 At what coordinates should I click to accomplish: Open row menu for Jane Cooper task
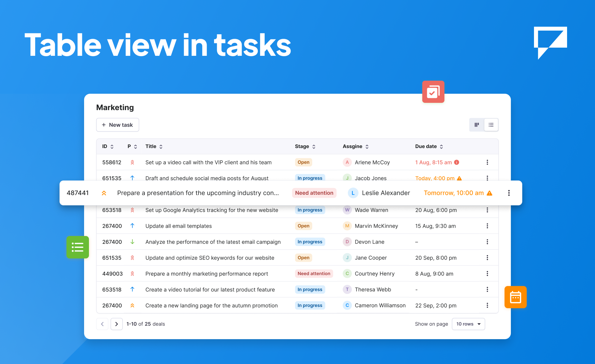click(x=487, y=258)
